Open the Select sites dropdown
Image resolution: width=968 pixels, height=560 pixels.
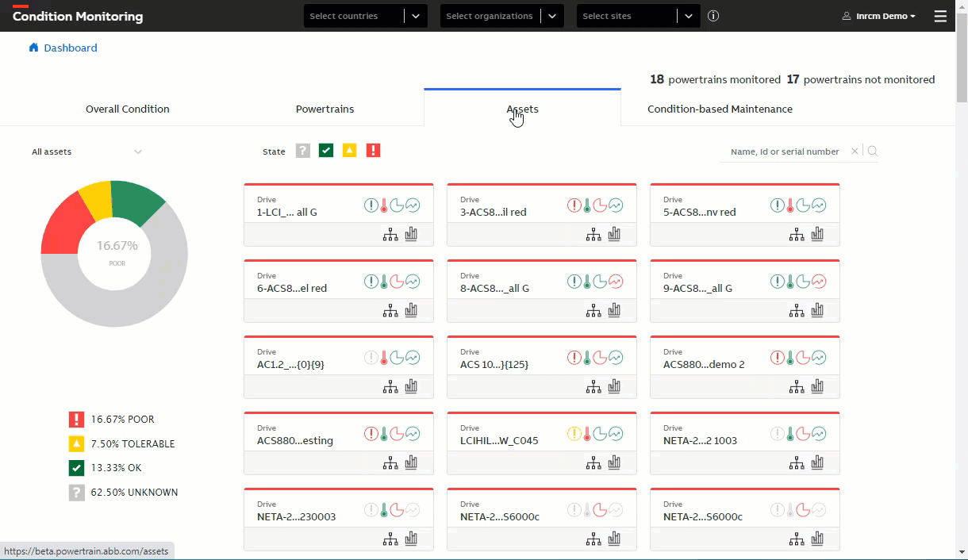[639, 16]
